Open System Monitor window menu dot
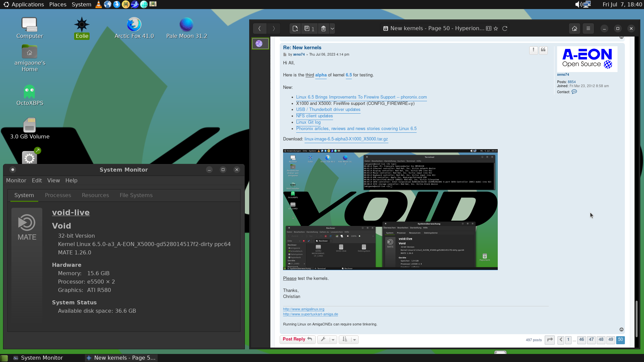 click(x=13, y=170)
